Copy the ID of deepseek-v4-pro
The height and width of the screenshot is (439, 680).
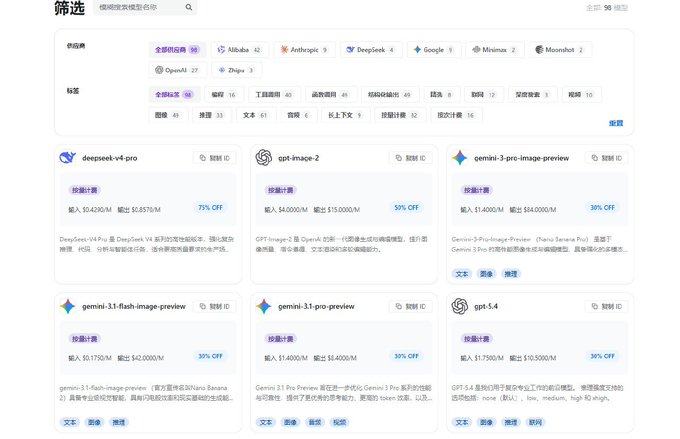point(215,158)
